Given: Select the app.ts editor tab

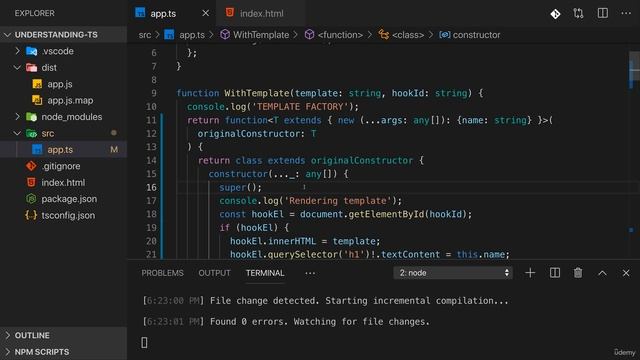Looking at the screenshot, I should pos(163,13).
